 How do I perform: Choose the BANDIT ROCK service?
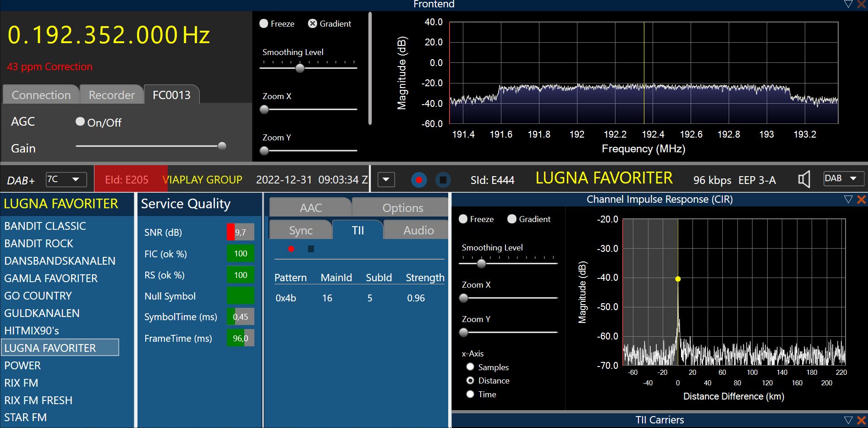coord(39,244)
